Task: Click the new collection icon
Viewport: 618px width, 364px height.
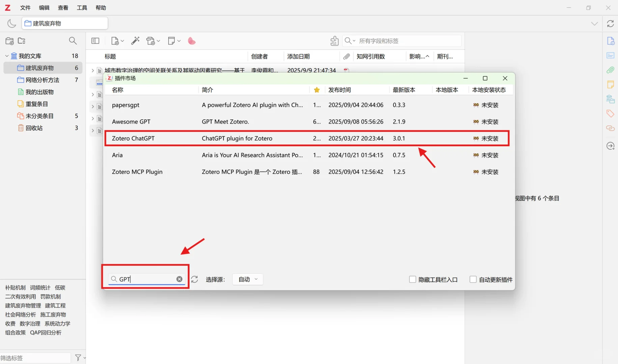Action: 9,41
